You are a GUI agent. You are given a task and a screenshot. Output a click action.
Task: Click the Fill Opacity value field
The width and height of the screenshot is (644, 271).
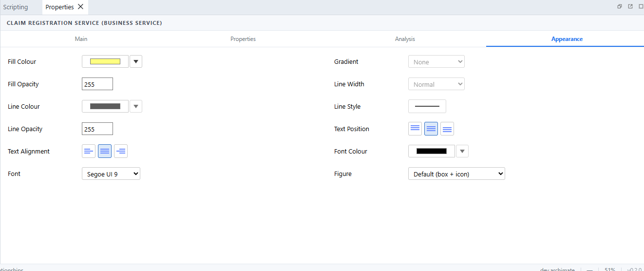pyautogui.click(x=97, y=84)
